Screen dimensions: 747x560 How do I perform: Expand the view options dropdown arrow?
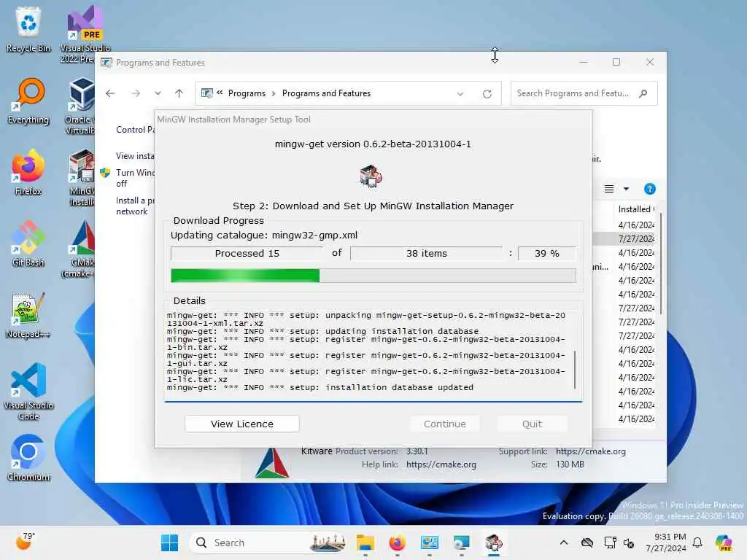626,189
